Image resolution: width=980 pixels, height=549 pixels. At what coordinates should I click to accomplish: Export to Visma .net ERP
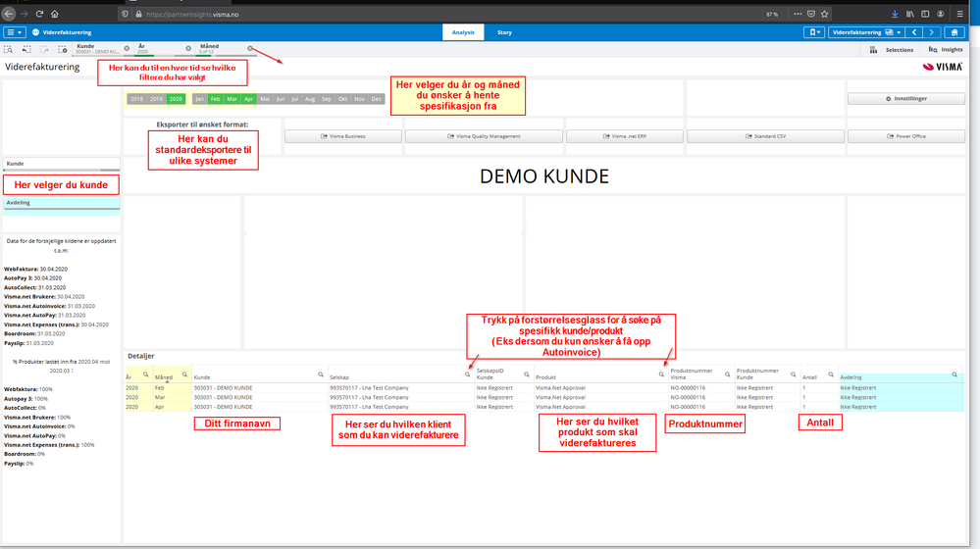coord(624,136)
